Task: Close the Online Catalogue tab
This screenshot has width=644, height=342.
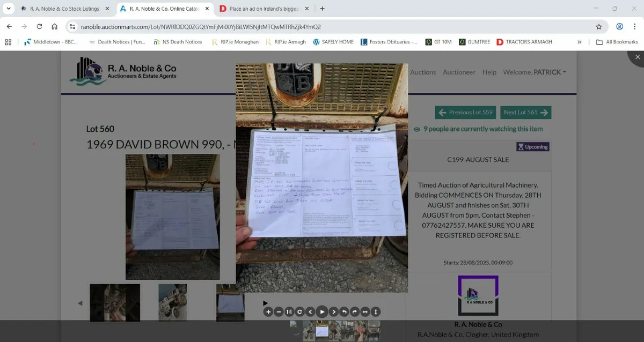Action: (x=207, y=9)
